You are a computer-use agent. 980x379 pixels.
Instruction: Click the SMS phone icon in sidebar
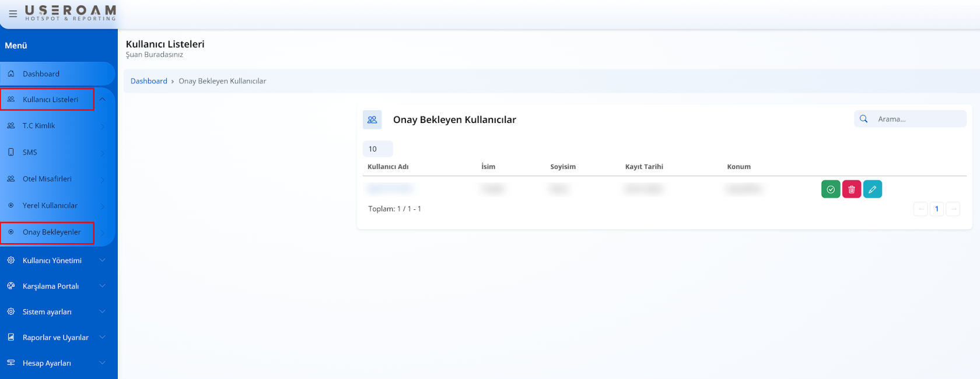coord(11,152)
